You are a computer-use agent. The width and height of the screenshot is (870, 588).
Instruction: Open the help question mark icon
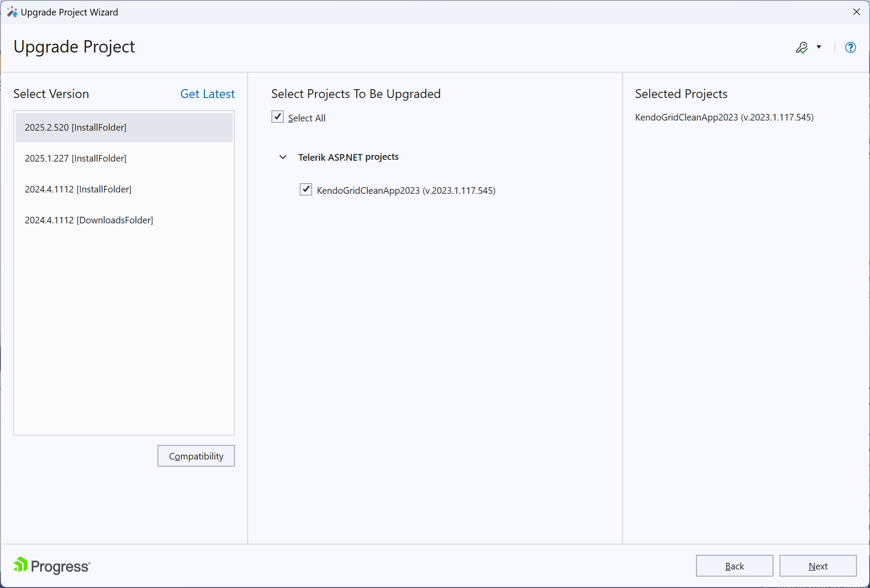(x=850, y=47)
